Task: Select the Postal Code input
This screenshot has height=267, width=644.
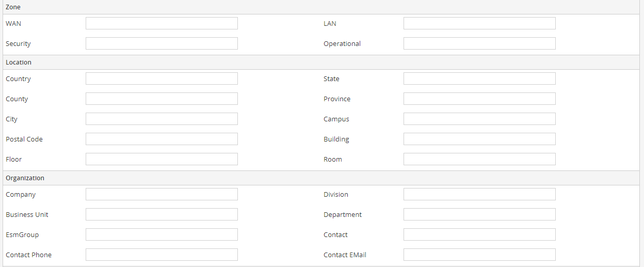Action: click(x=162, y=139)
